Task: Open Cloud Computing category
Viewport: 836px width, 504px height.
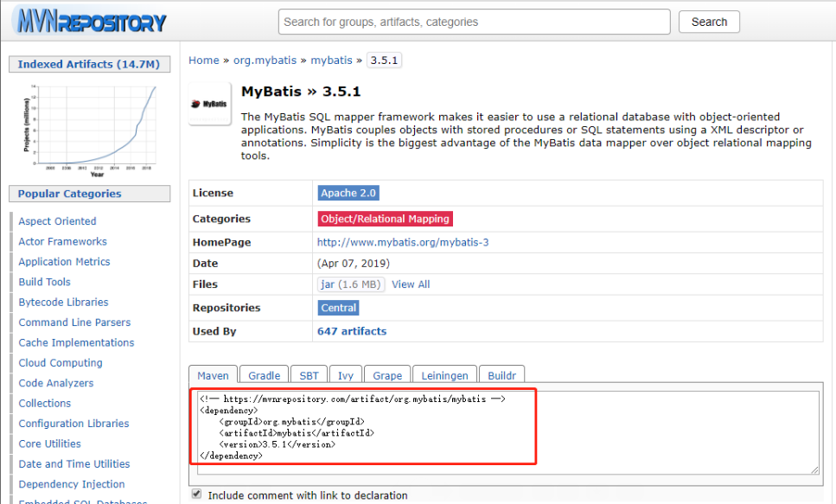Action: click(61, 363)
